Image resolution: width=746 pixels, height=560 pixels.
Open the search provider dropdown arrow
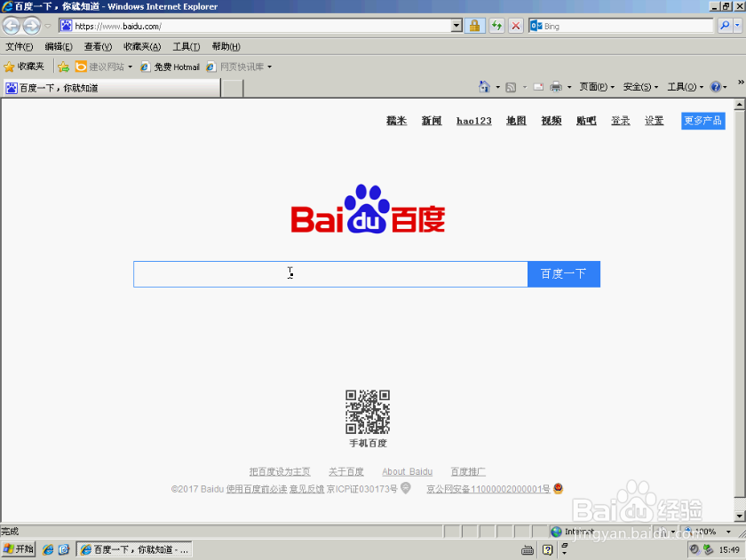pos(737,26)
